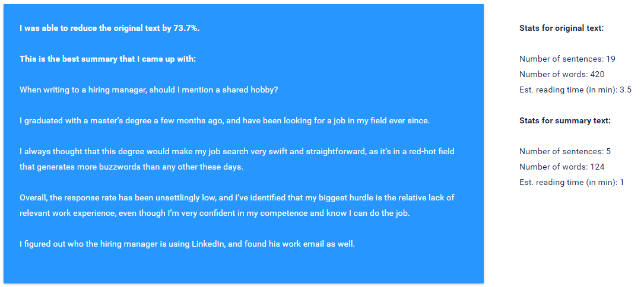Click 'generates more buzzwords' text line
644x287 pixels.
131,167
